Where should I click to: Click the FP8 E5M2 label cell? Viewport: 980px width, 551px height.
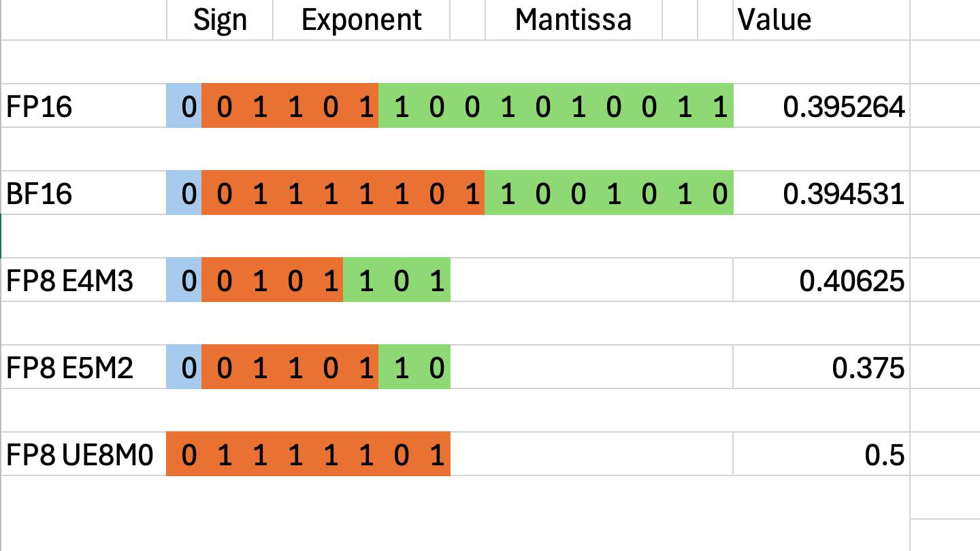[83, 367]
